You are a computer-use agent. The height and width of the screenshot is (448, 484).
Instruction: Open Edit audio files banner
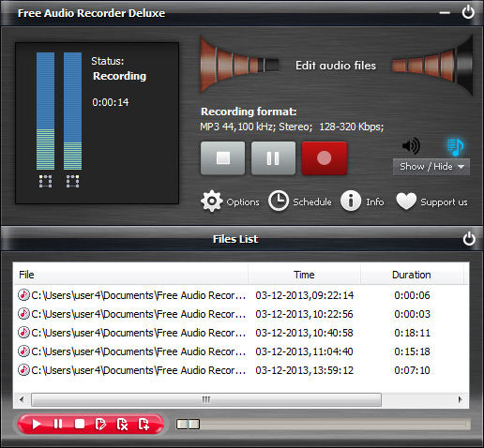[x=336, y=66]
